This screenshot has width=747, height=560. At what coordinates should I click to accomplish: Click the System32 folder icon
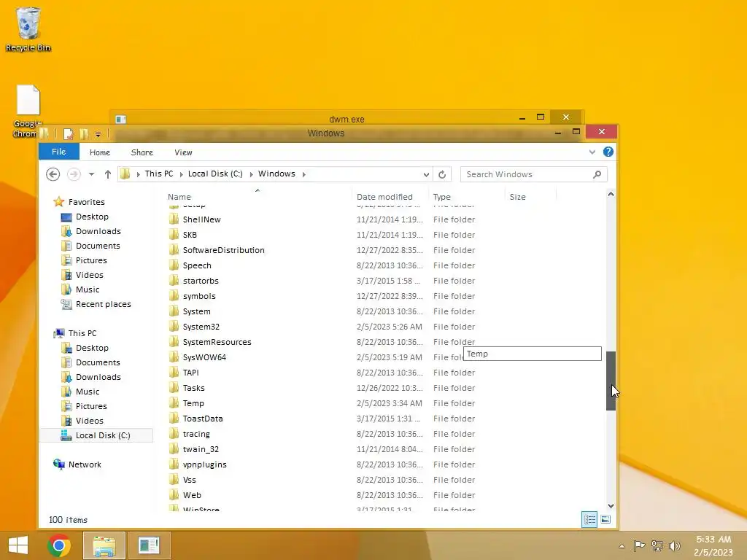coord(174,327)
